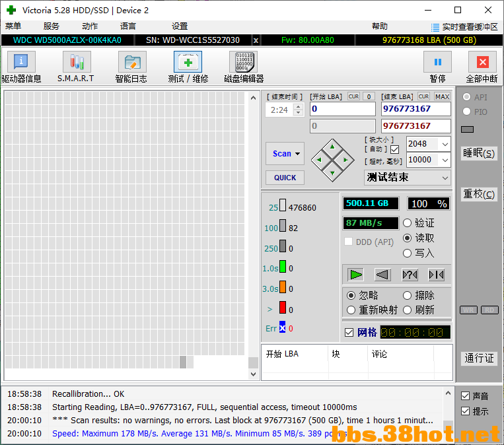
Task: Click the 全部中断 red X icon
Action: pos(482,61)
